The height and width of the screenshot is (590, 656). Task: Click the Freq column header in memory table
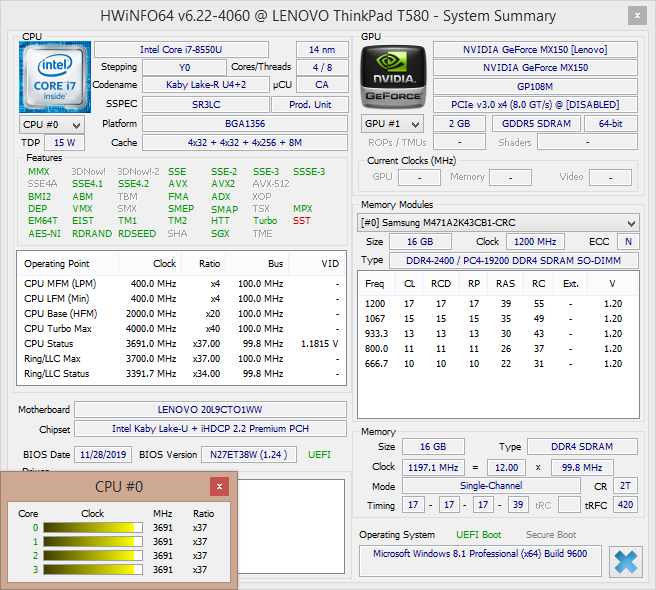tap(375, 284)
